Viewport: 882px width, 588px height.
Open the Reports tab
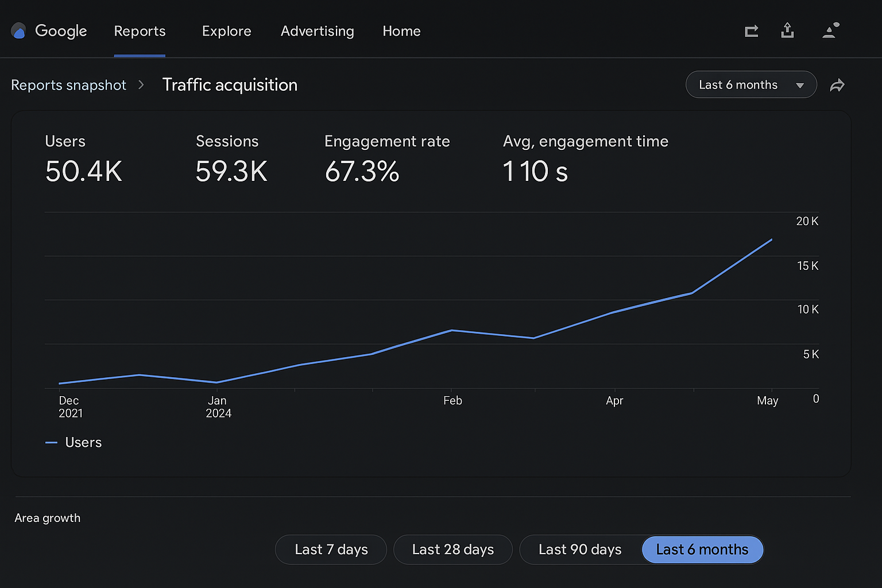coord(140,31)
